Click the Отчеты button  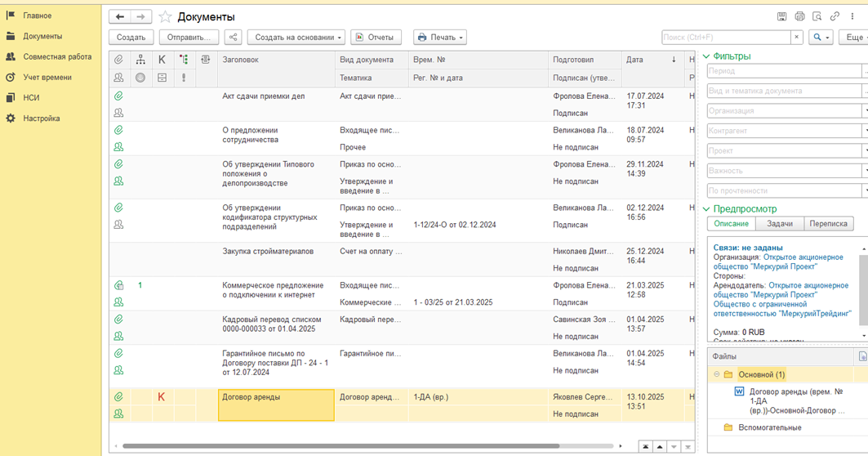[376, 37]
